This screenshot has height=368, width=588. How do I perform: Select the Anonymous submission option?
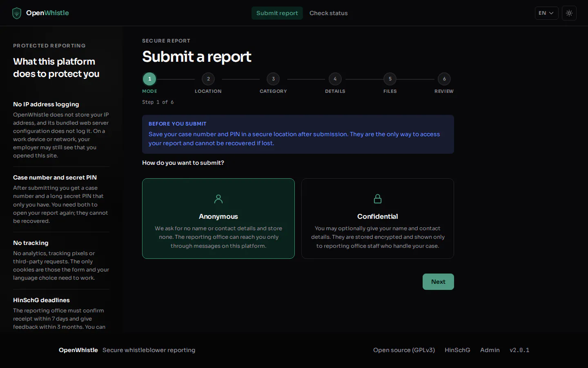pos(218,218)
